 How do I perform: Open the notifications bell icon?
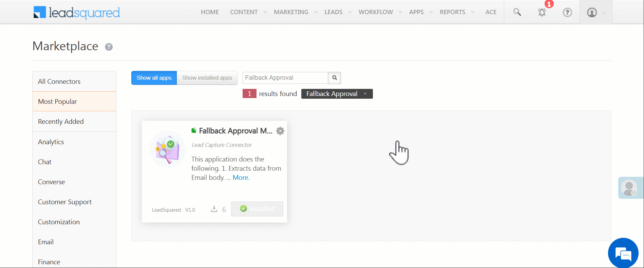pos(542,12)
